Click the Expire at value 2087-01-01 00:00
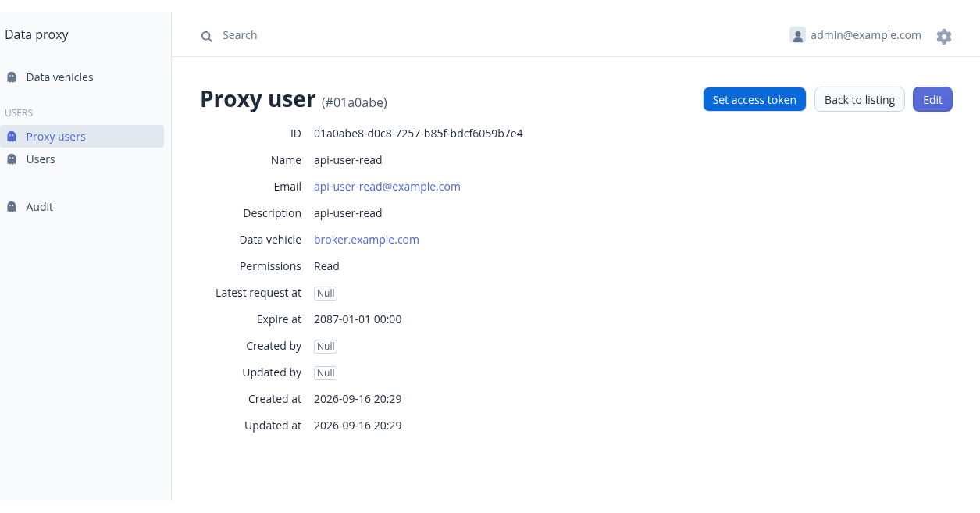 [358, 319]
